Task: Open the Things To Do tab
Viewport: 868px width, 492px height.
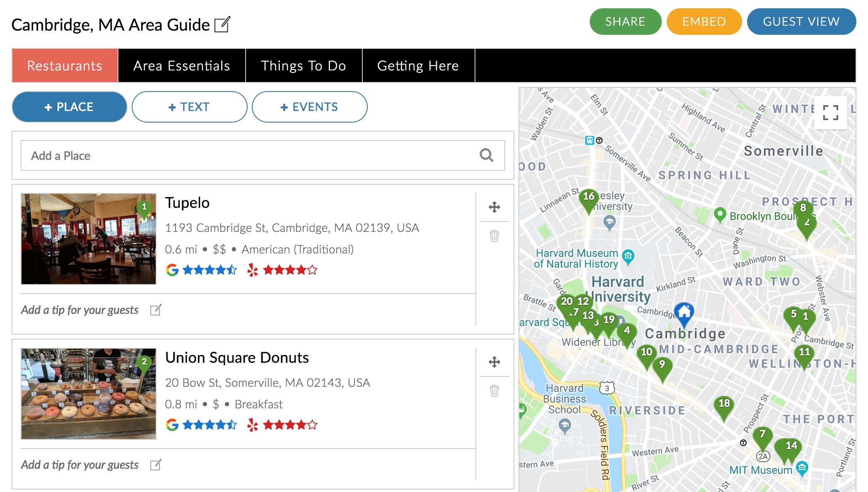Action: click(304, 65)
